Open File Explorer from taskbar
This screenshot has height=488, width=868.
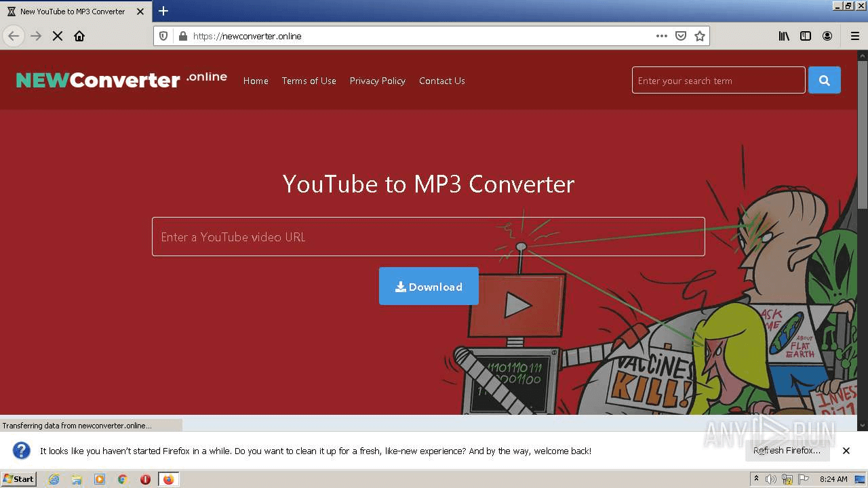(x=77, y=479)
